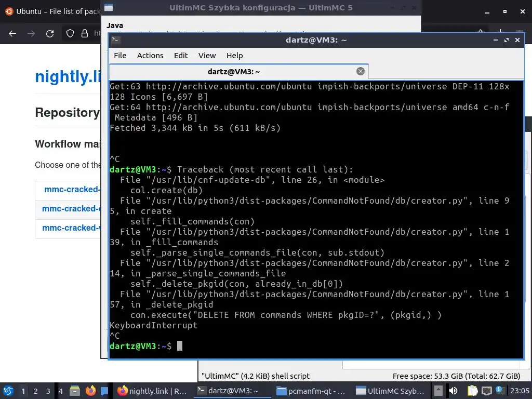532x399 pixels.
Task: Launch file manager from panel quicklaunch
Action: coord(75,391)
